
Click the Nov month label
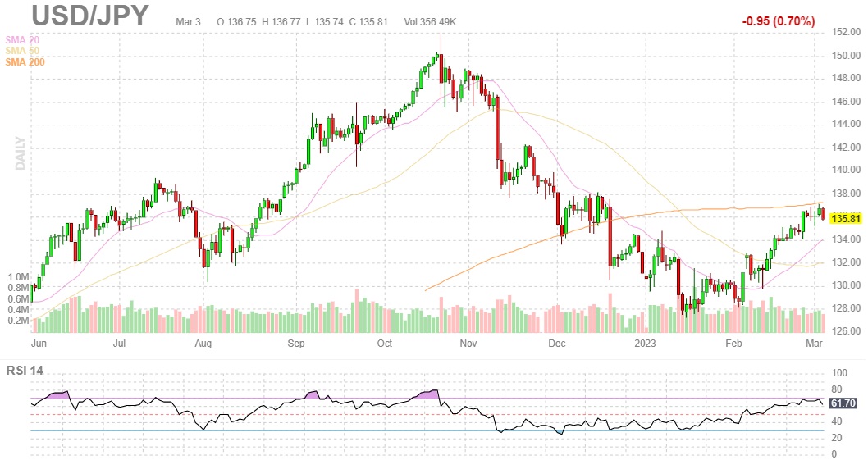(x=468, y=344)
